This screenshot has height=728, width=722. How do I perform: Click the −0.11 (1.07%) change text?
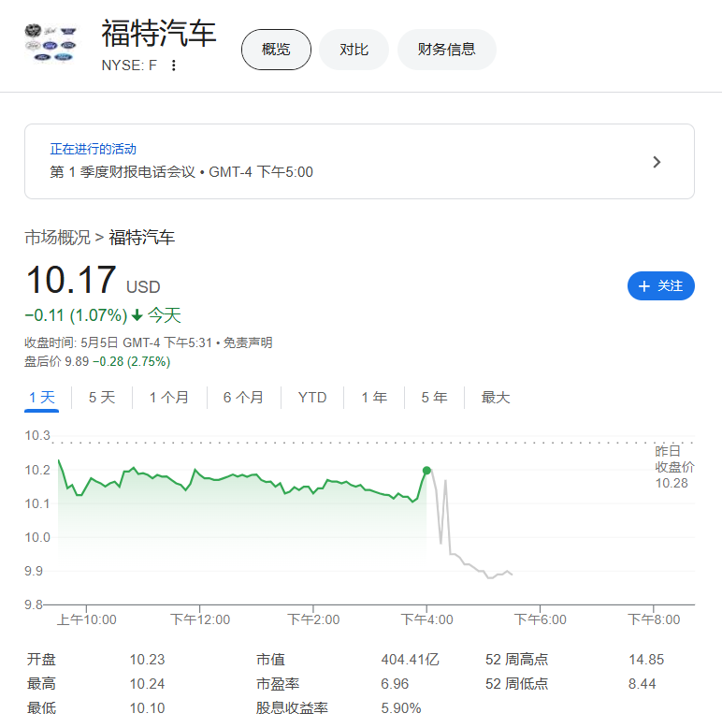76,315
